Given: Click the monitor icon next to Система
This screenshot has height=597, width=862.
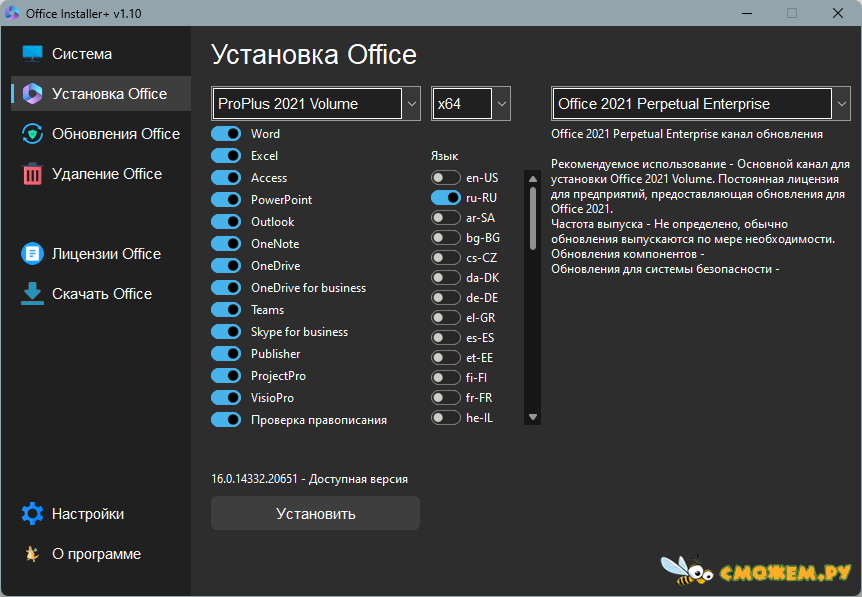Looking at the screenshot, I should point(32,54).
